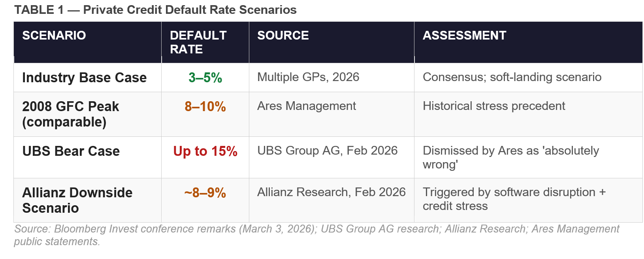The width and height of the screenshot is (644, 259).
Task: Click the 'Dismissed by Ares' assessment cell
Action: pos(510,157)
